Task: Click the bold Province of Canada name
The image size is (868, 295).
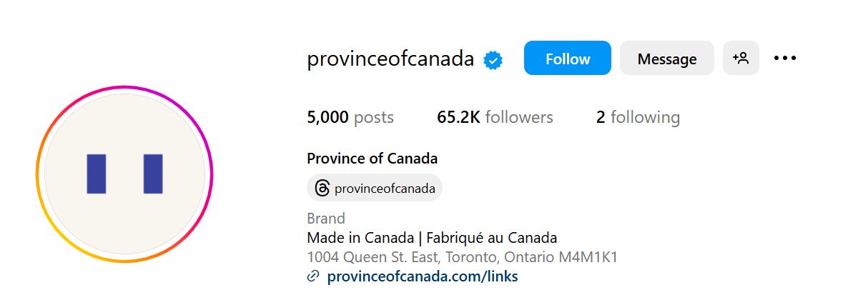Action: [x=372, y=159]
